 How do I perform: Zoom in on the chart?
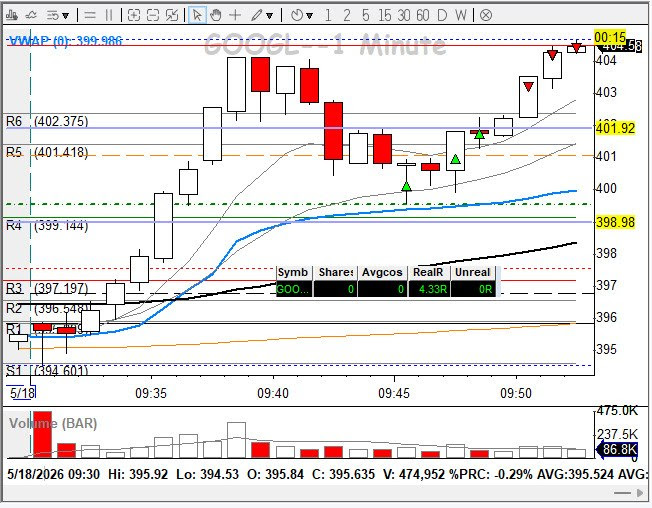click(x=133, y=16)
